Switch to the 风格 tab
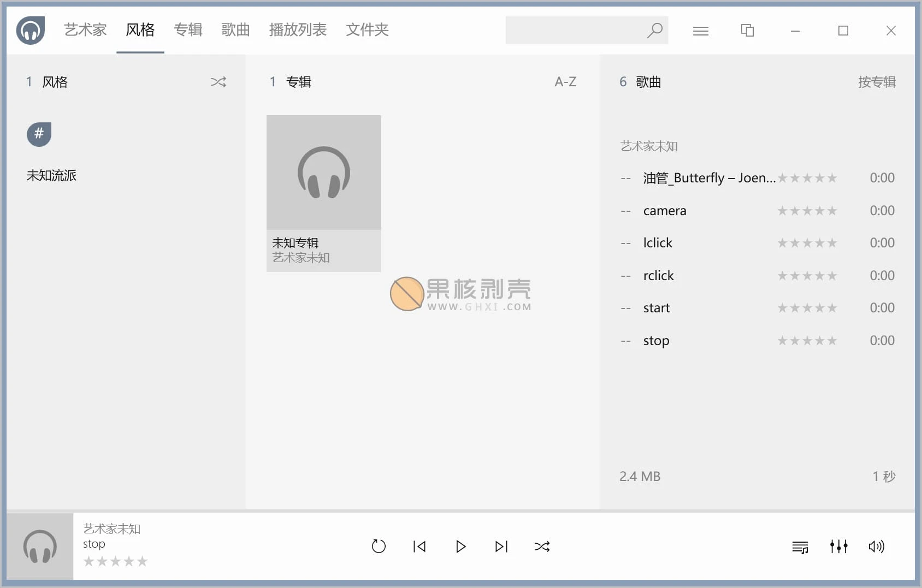This screenshot has height=588, width=922. pyautogui.click(x=140, y=29)
